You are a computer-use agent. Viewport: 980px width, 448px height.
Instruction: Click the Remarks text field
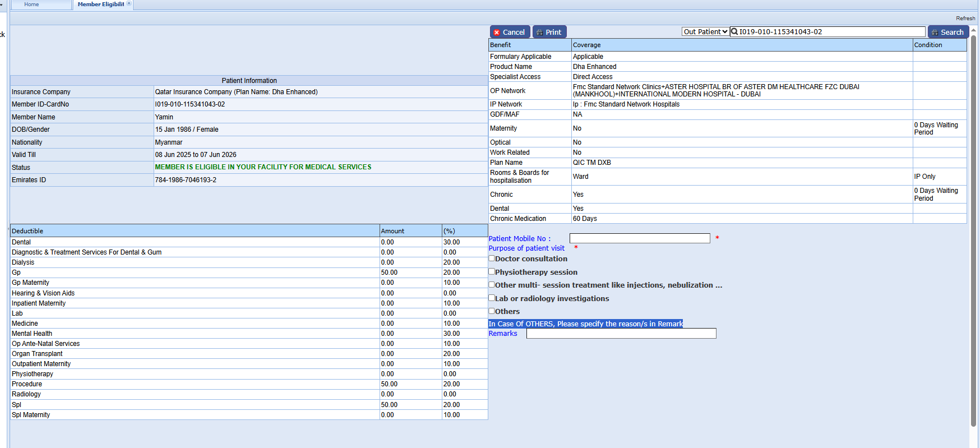621,334
